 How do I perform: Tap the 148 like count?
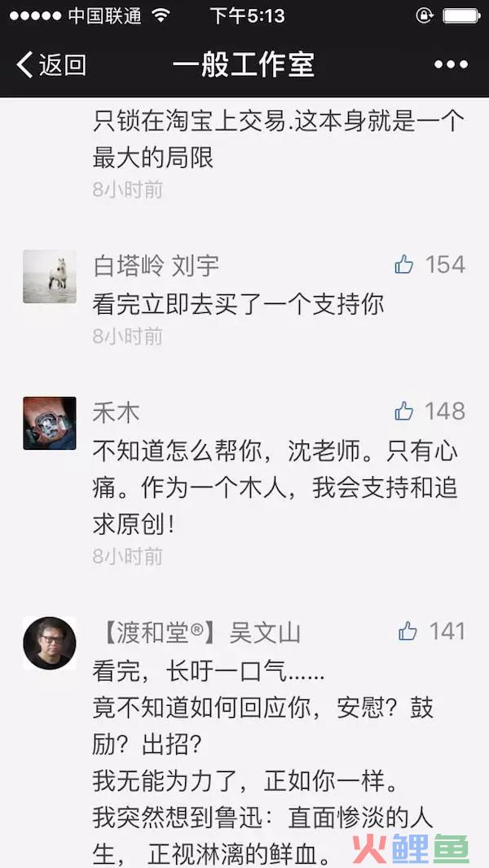click(x=445, y=412)
